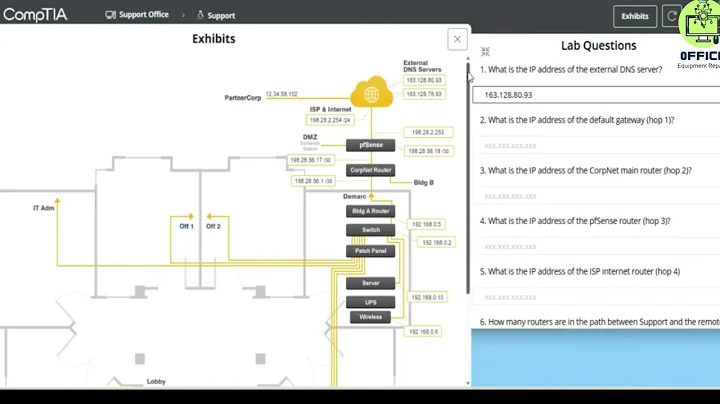Viewport: 720px width, 404px height.
Task: Click the Off 1 room label
Action: pyautogui.click(x=186, y=226)
